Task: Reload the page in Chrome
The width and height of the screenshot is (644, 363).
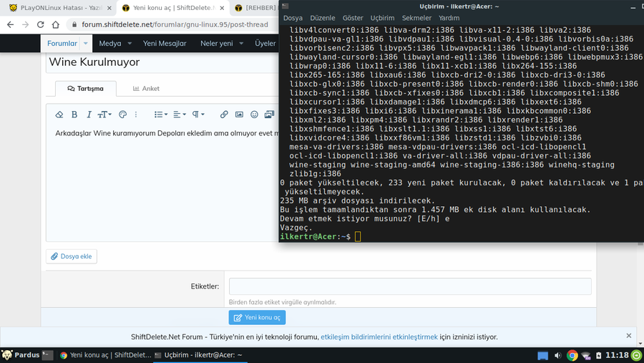Action: 40,24
